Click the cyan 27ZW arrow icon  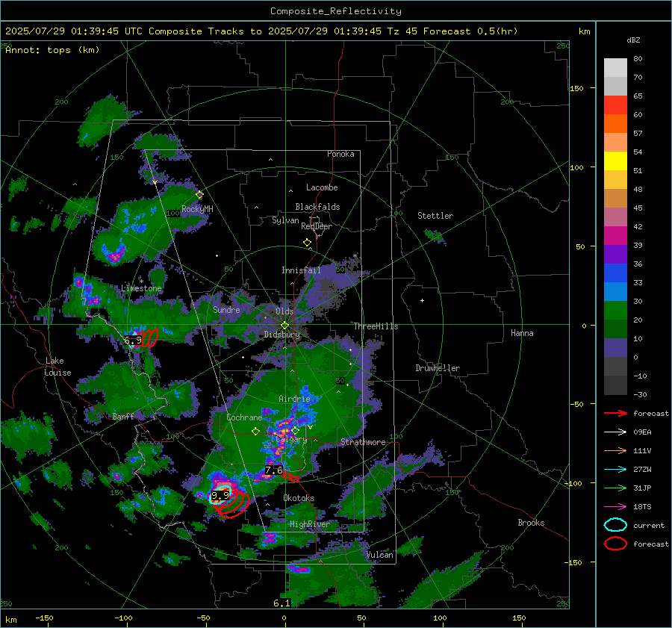(x=615, y=470)
